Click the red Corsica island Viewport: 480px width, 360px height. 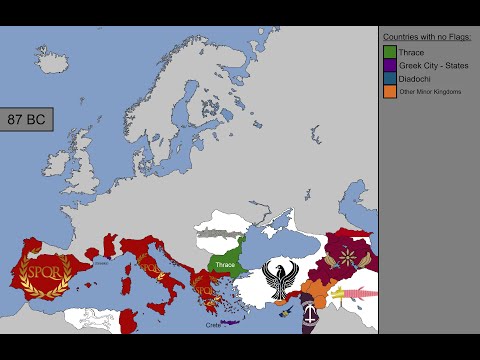click(x=128, y=269)
